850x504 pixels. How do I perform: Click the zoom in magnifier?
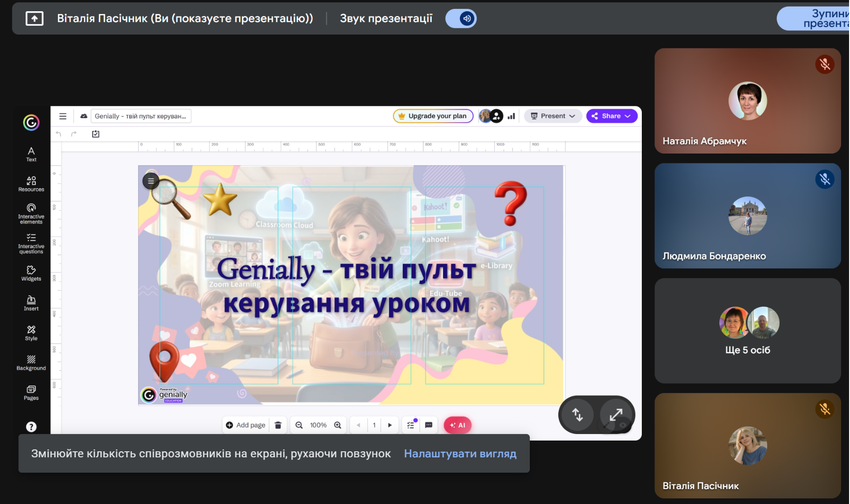(x=337, y=425)
